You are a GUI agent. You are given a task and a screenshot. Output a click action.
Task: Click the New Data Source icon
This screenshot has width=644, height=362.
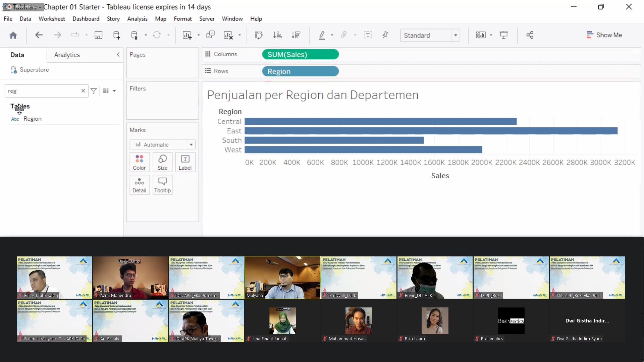(116, 35)
